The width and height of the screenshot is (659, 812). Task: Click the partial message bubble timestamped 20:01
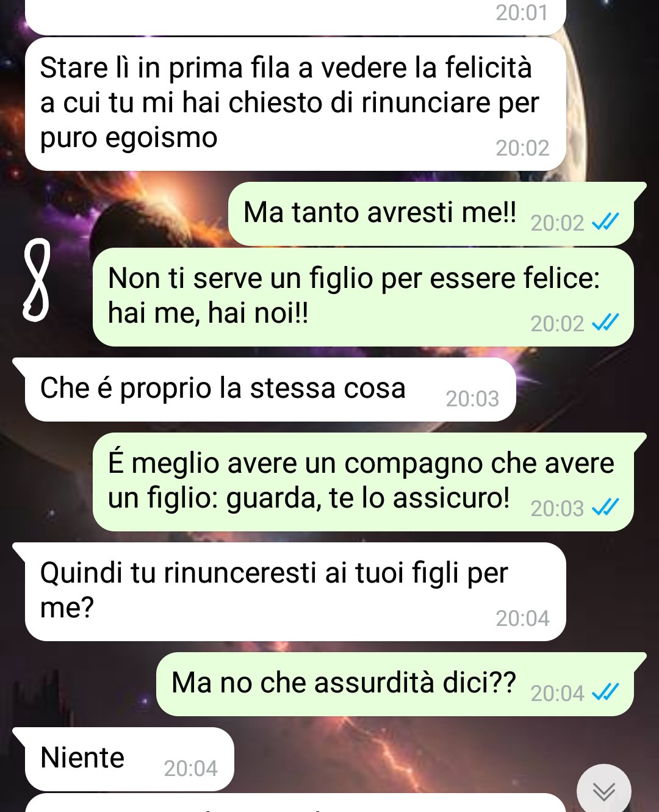(x=295, y=17)
